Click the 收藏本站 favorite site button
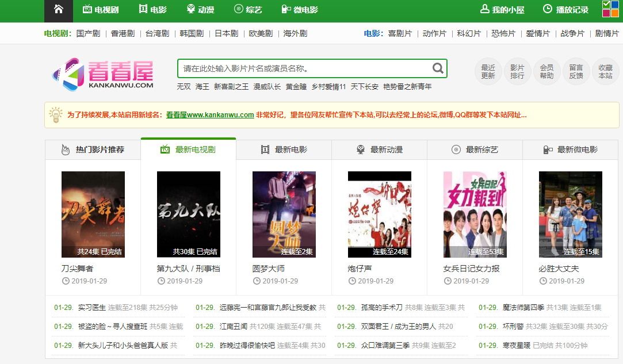Image resolution: width=623 pixels, height=364 pixels. pyautogui.click(x=606, y=71)
